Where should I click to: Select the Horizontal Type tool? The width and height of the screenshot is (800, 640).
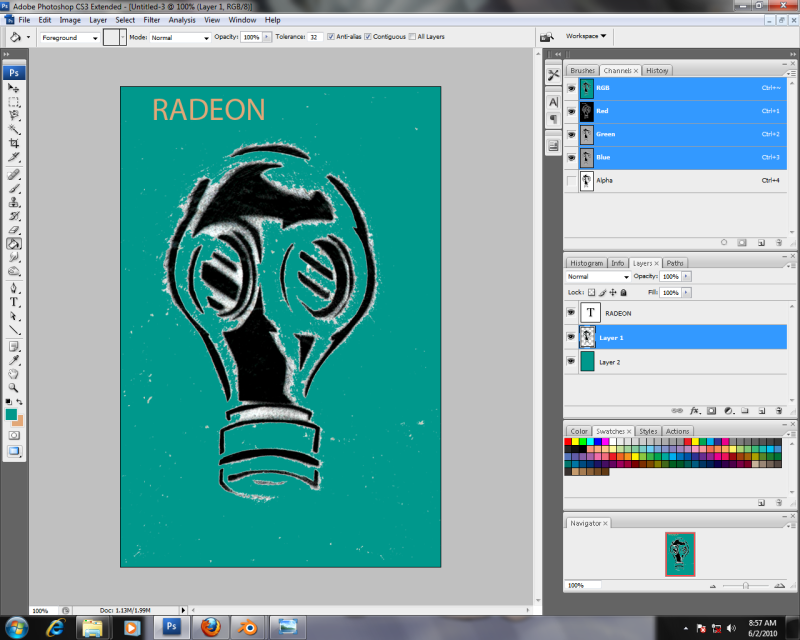click(14, 302)
